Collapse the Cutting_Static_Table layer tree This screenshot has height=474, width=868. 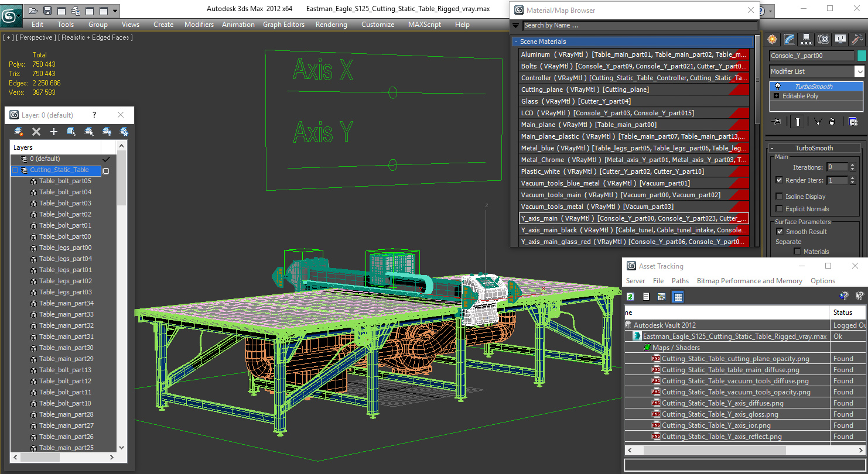coord(15,170)
